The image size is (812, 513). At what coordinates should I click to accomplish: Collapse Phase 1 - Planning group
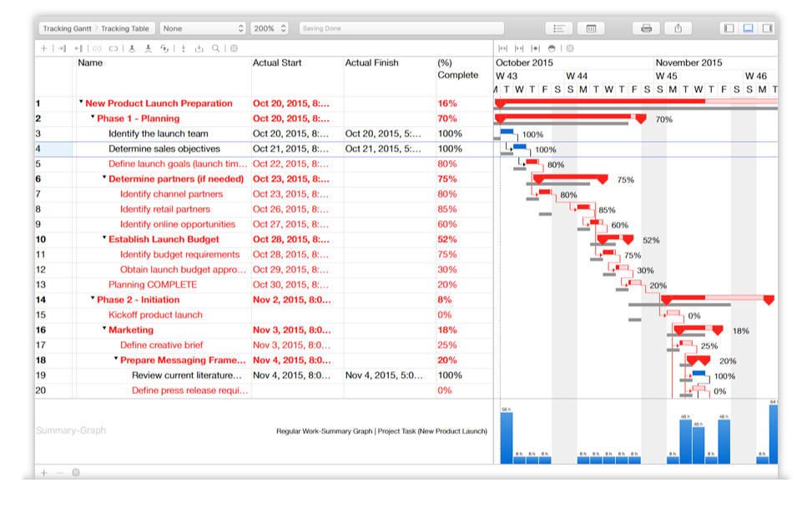[x=93, y=117]
